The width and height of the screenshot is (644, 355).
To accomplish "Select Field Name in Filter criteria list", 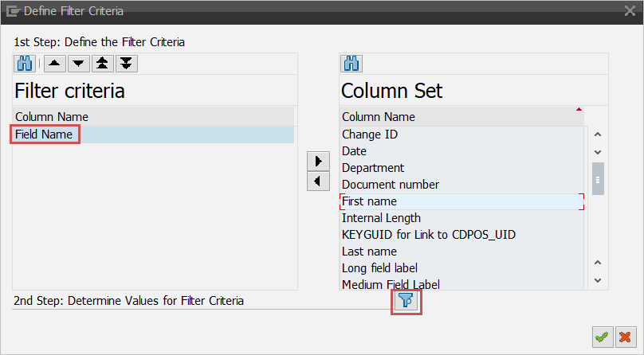I will click(x=44, y=135).
